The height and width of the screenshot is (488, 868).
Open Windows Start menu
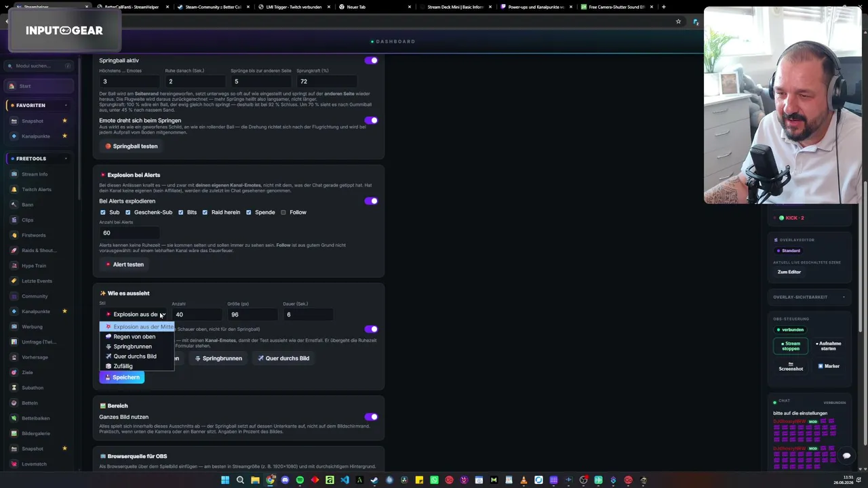pyautogui.click(x=225, y=481)
